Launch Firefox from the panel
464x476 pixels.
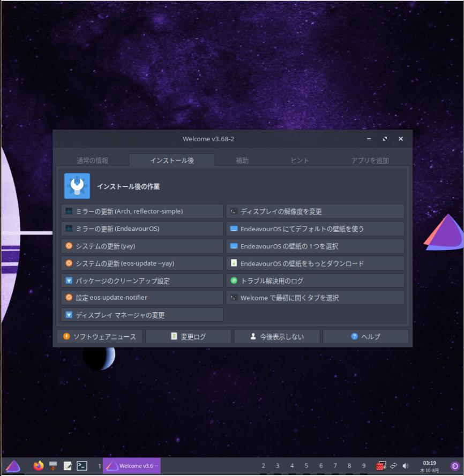38,466
